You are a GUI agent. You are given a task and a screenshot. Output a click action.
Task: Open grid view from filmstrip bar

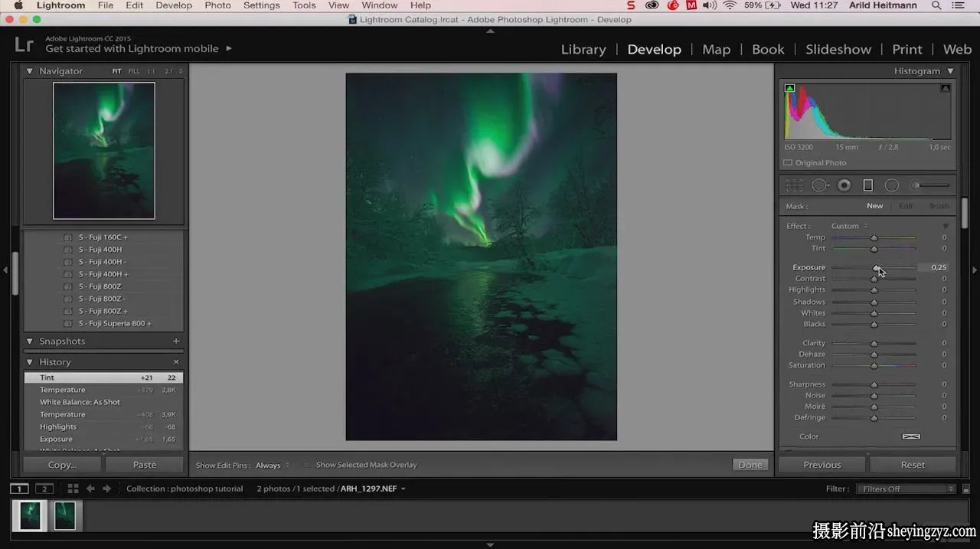[73, 489]
